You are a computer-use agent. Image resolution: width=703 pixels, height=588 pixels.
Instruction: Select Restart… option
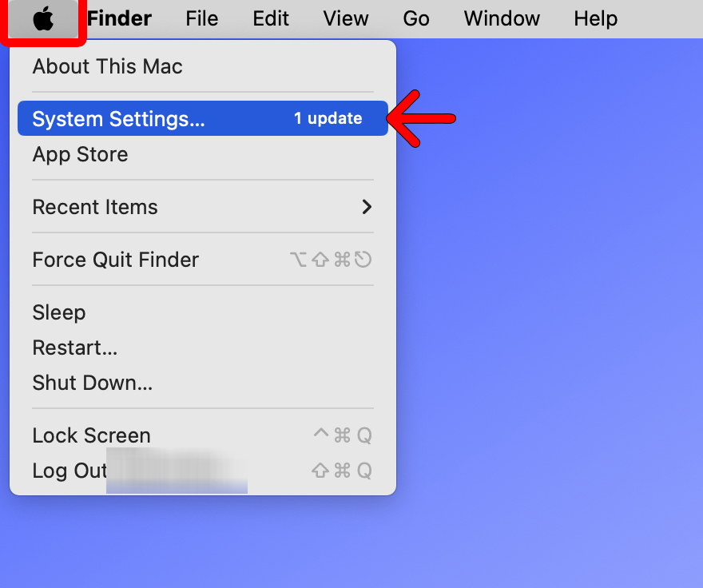coord(74,348)
